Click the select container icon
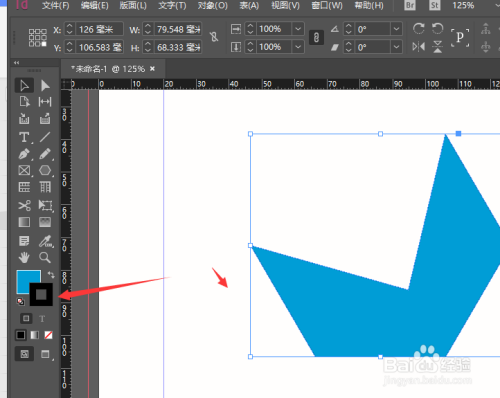Viewport: 500px width, 398px height. pyautogui.click(x=486, y=29)
